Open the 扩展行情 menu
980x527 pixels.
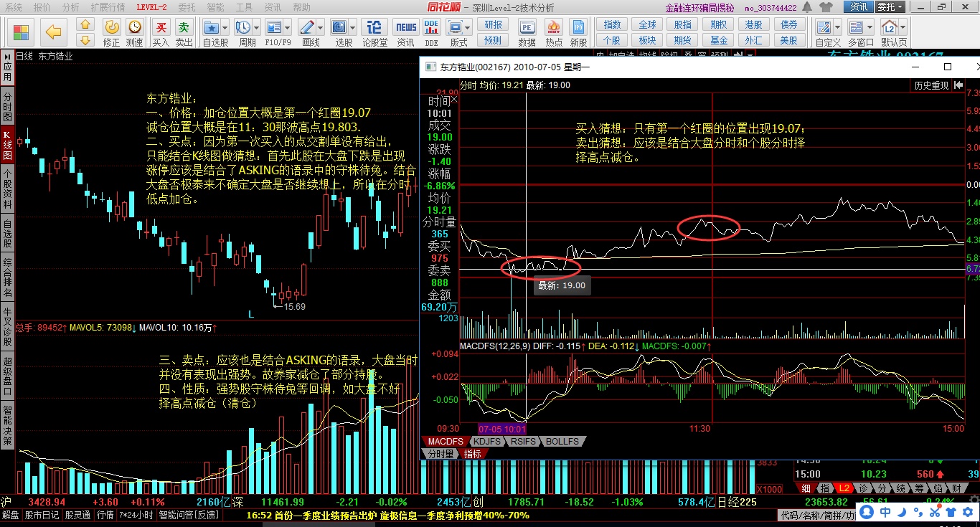[x=108, y=7]
